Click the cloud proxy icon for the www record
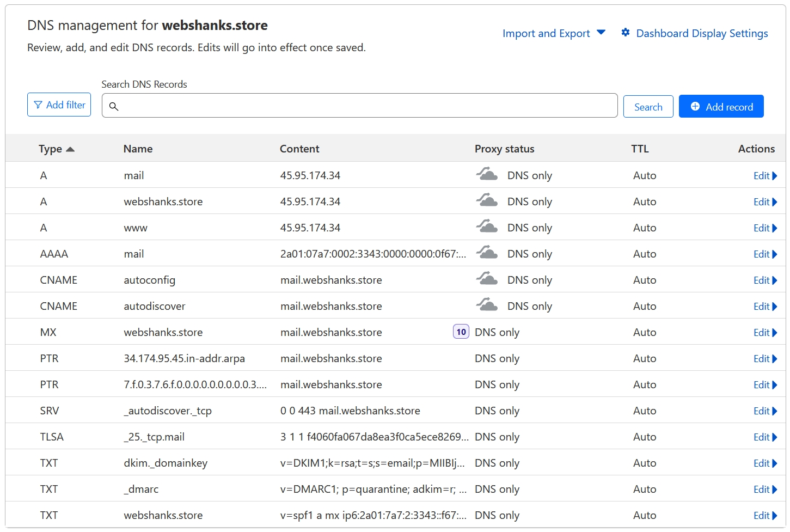790x532 pixels. [x=487, y=227]
